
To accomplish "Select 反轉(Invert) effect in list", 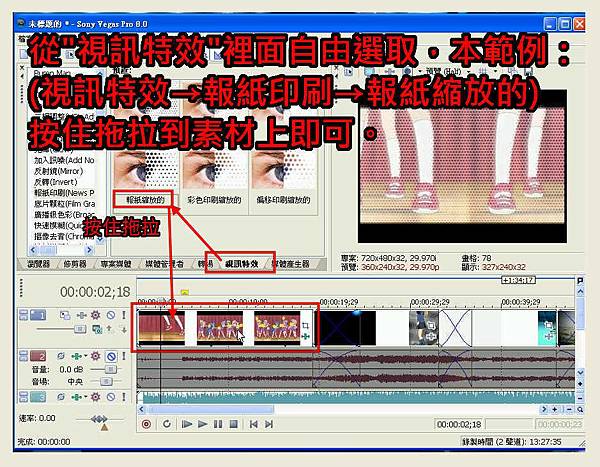I will point(55,182).
